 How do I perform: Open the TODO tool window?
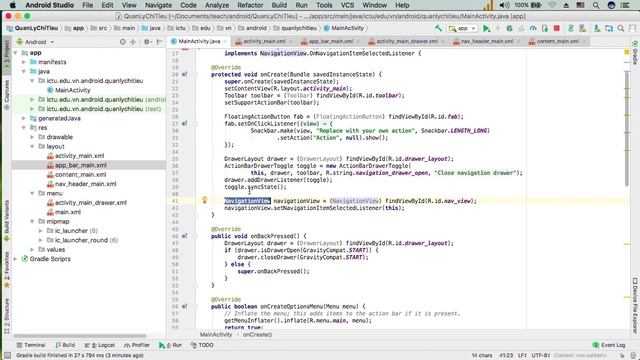202,345
